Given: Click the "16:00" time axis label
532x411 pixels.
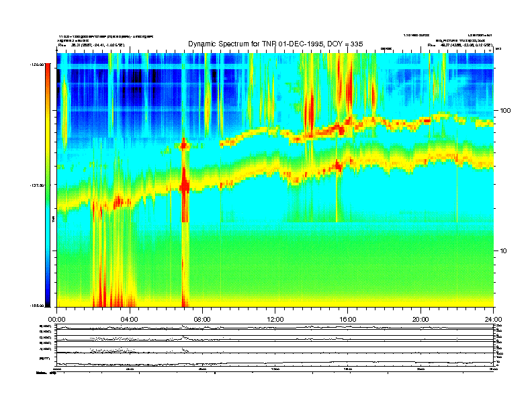Looking at the screenshot, I should pyautogui.click(x=348, y=320).
